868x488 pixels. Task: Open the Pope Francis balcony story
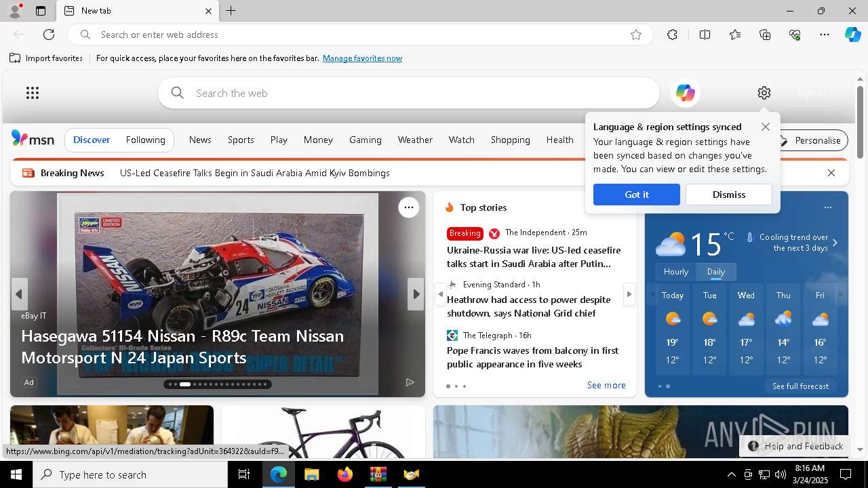[532, 357]
